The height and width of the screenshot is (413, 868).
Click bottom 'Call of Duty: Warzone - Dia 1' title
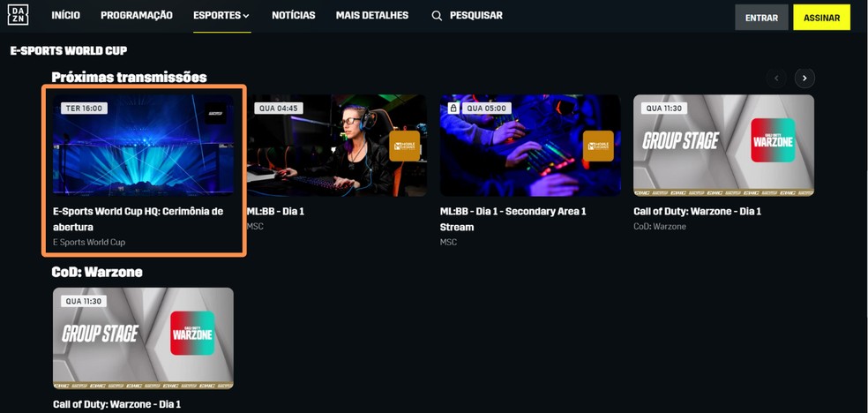pos(116,404)
